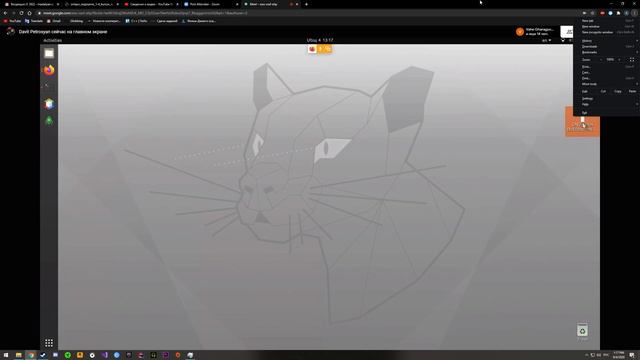640x360 pixels.
Task: Open the C++ bookmark
Action: click(x=136, y=21)
